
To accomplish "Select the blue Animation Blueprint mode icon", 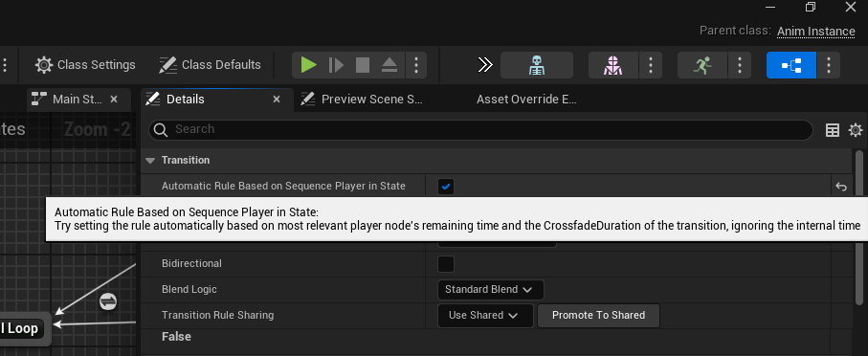I will [791, 65].
